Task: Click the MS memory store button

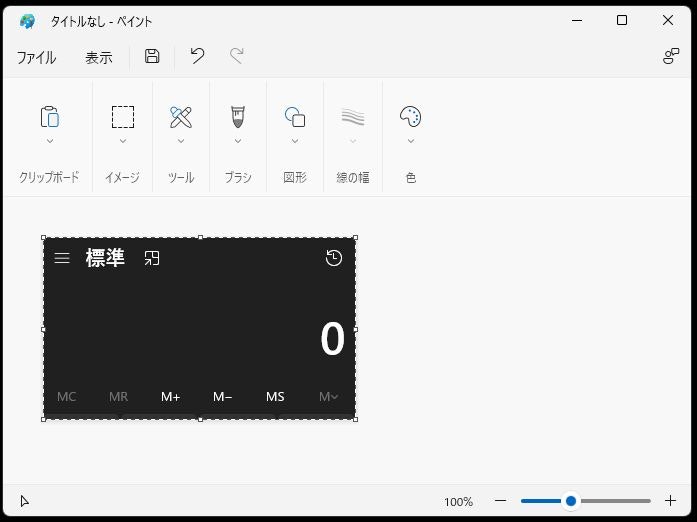Action: (x=275, y=396)
